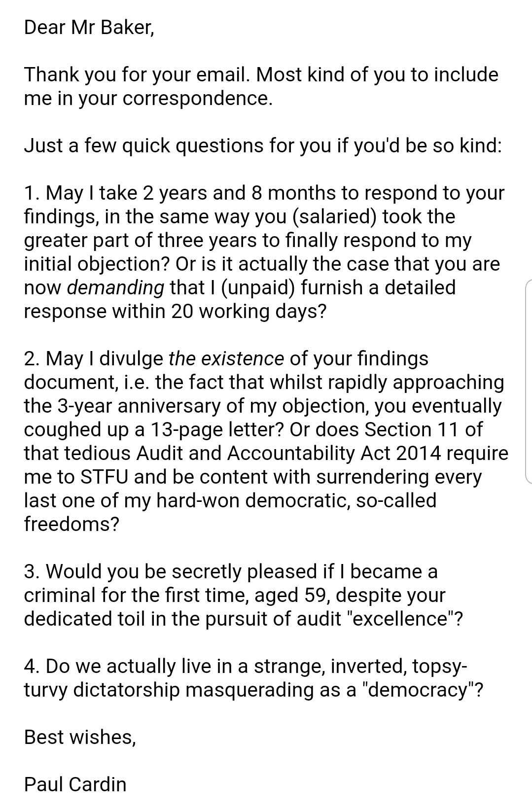Click the "Dear Mr Baker" greeting line

pyautogui.click(x=89, y=27)
